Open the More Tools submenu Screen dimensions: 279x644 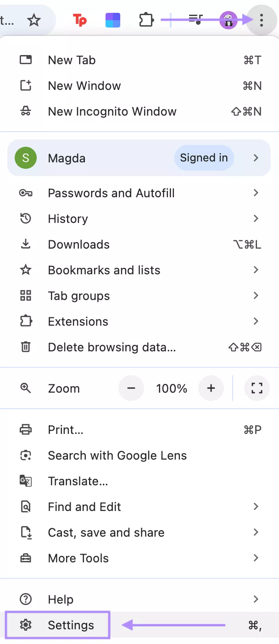tap(78, 558)
